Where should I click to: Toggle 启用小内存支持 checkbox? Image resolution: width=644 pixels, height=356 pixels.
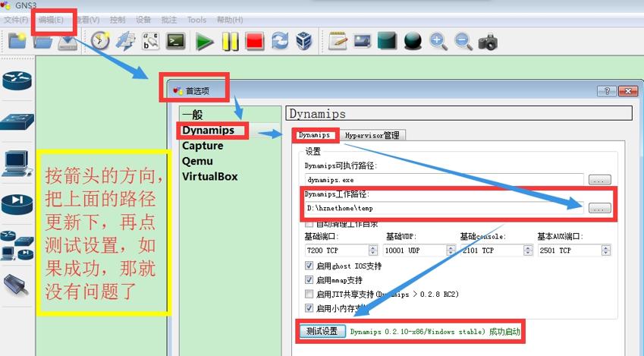(x=309, y=308)
